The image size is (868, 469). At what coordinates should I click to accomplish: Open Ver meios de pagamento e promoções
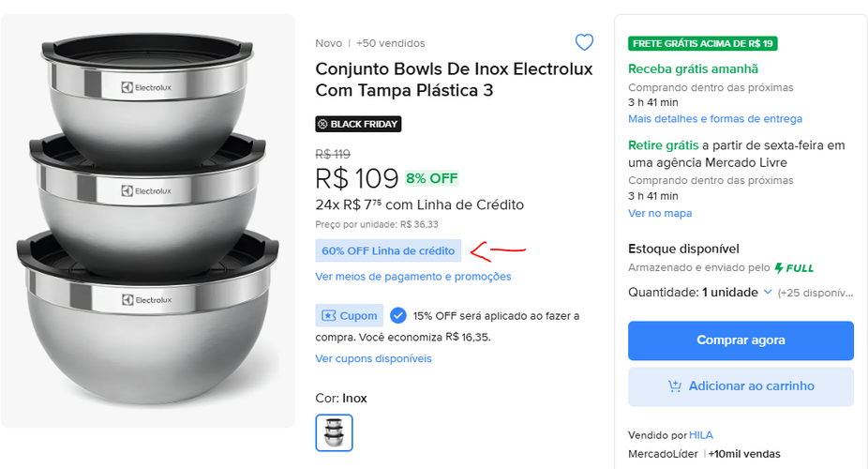point(413,277)
